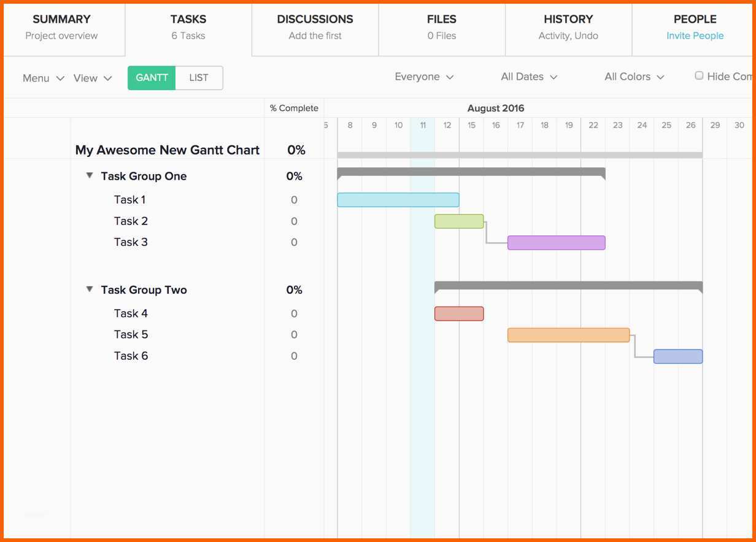This screenshot has height=542, width=756.
Task: Click the light gray project summary bar
Action: click(520, 155)
